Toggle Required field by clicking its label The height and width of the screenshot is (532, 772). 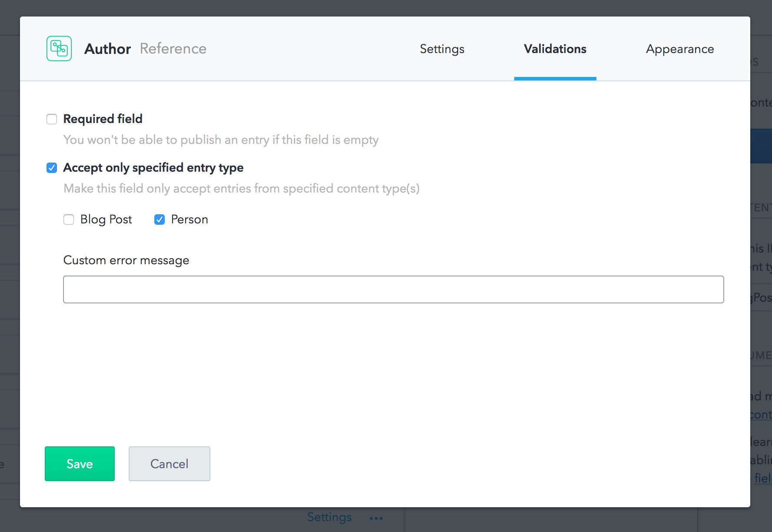point(103,119)
